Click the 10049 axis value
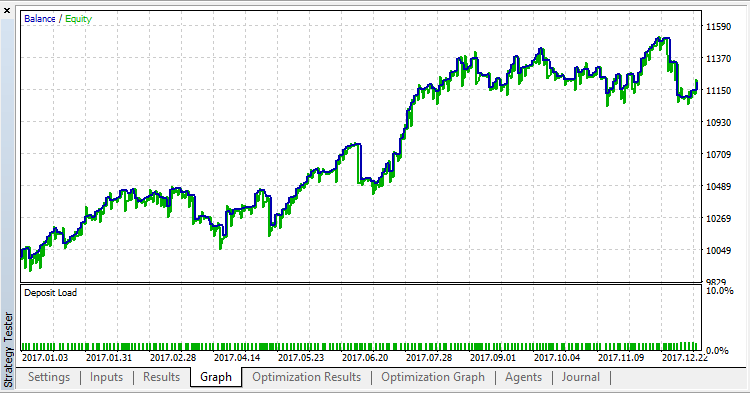Viewport: 750px width, 394px height. 718,250
